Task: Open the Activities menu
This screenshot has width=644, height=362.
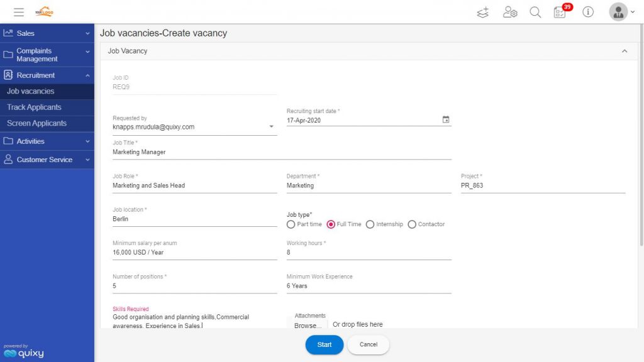Action: (x=47, y=141)
